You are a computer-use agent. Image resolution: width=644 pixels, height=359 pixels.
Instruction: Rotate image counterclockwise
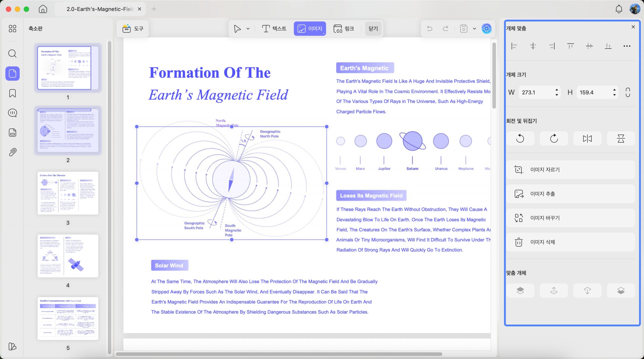click(520, 139)
